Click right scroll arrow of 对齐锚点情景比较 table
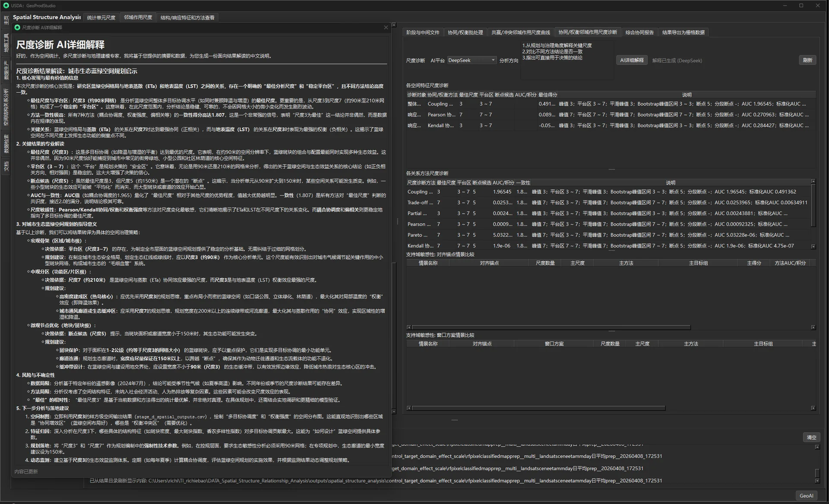This screenshot has height=504, width=829. [813, 328]
